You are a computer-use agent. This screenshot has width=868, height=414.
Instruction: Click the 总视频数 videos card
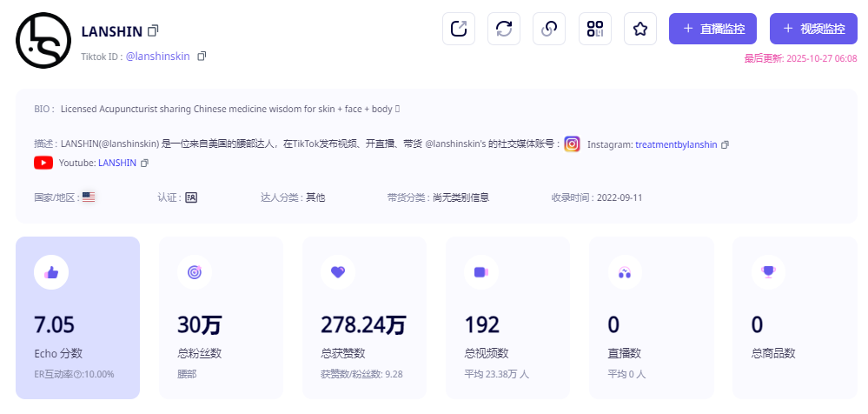tap(507, 317)
